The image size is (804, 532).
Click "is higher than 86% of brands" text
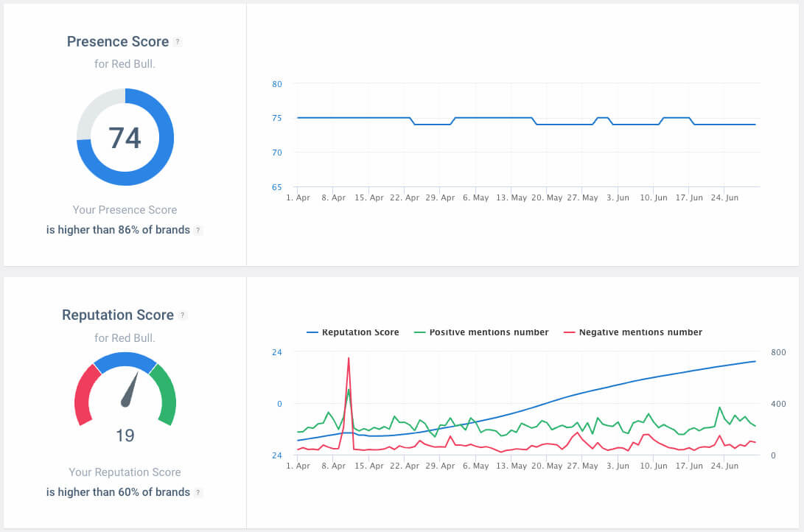tap(118, 230)
